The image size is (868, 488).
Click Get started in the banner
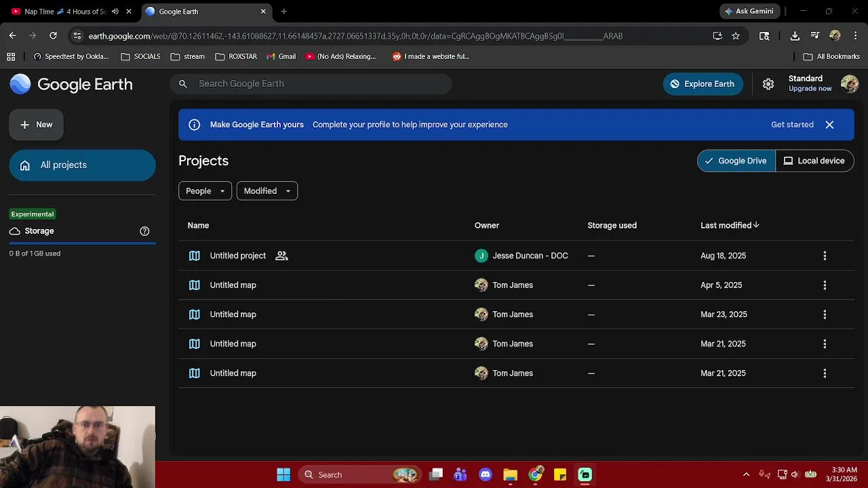tap(792, 125)
